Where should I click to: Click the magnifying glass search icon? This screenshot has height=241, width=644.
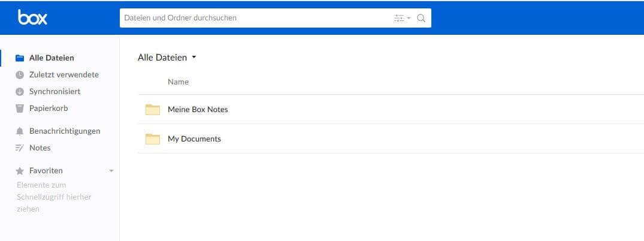[x=421, y=18]
